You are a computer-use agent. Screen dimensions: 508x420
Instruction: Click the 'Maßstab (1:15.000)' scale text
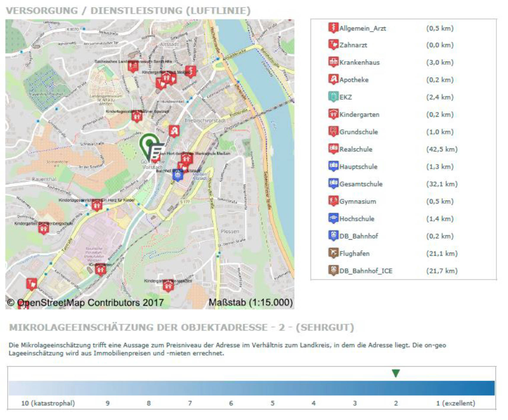(251, 302)
